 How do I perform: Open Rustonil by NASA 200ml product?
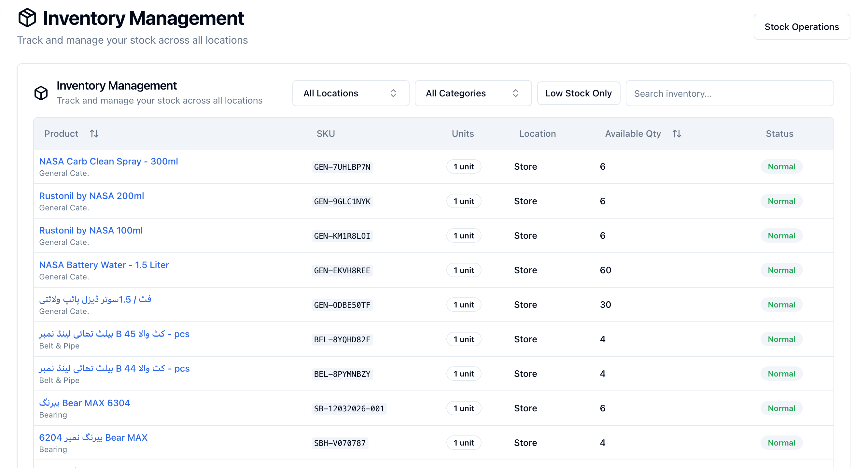pyautogui.click(x=92, y=196)
